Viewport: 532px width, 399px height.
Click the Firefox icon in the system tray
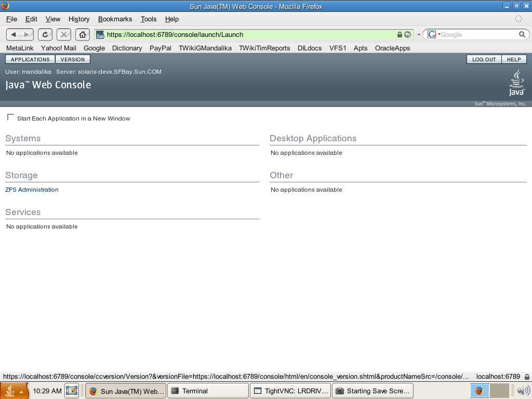tap(479, 391)
